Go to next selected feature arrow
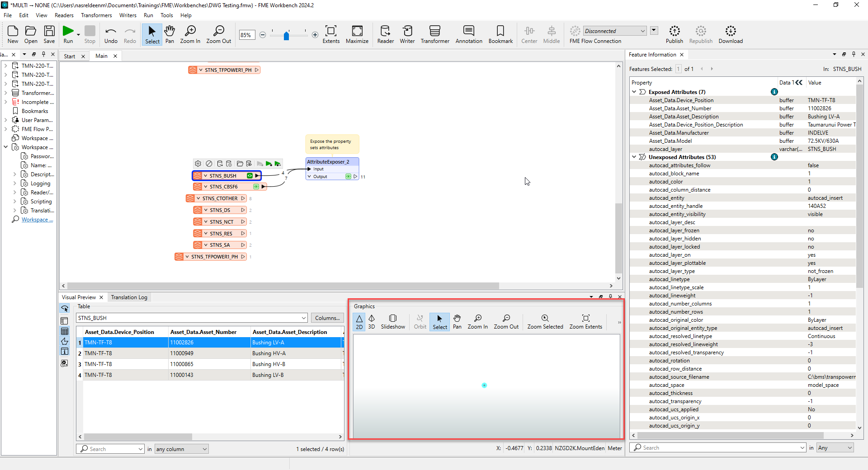The image size is (868, 470). point(712,69)
